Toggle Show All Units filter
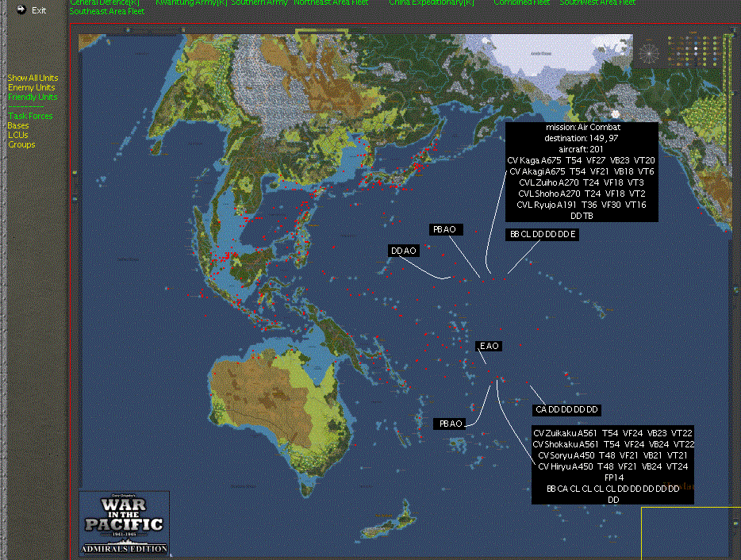Screen dimensions: 741x560 point(33,78)
